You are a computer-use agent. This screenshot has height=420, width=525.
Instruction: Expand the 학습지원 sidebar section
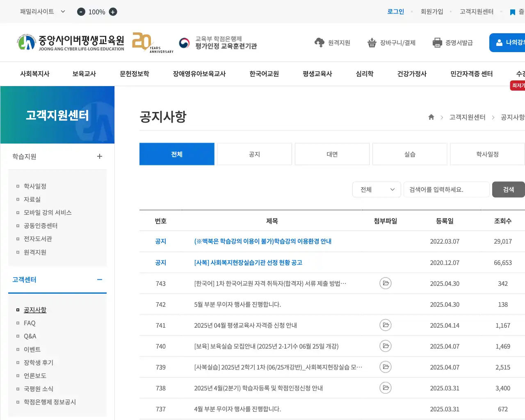point(99,156)
